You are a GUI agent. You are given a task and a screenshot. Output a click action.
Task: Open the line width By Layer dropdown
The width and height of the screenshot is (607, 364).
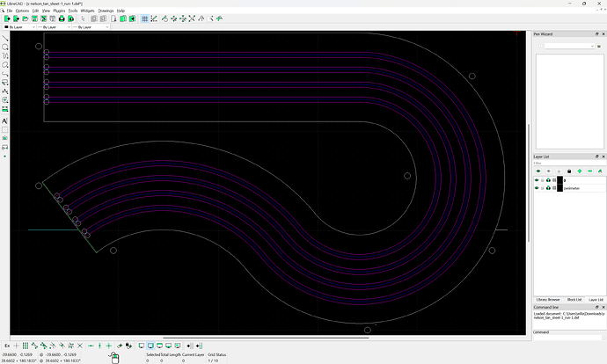click(52, 27)
